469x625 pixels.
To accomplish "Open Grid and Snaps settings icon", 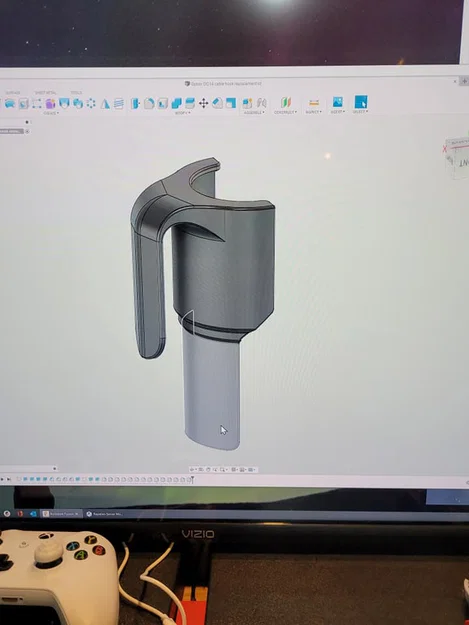I will (x=243, y=470).
